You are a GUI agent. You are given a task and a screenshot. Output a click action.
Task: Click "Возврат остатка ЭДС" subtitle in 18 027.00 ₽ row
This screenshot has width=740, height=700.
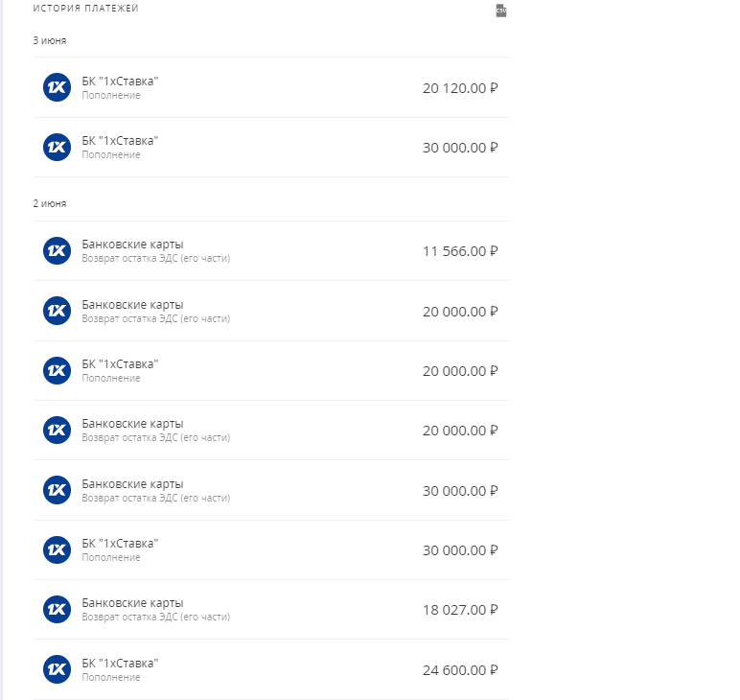156,618
